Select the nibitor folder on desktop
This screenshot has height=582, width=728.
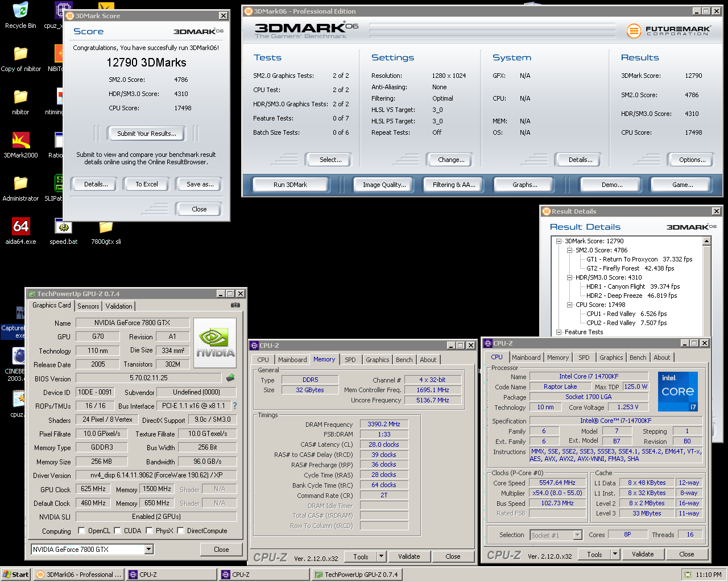[x=20, y=102]
